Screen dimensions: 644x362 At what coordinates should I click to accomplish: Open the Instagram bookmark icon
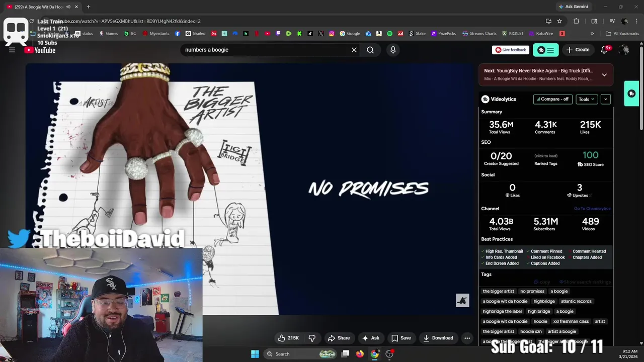pyautogui.click(x=332, y=34)
